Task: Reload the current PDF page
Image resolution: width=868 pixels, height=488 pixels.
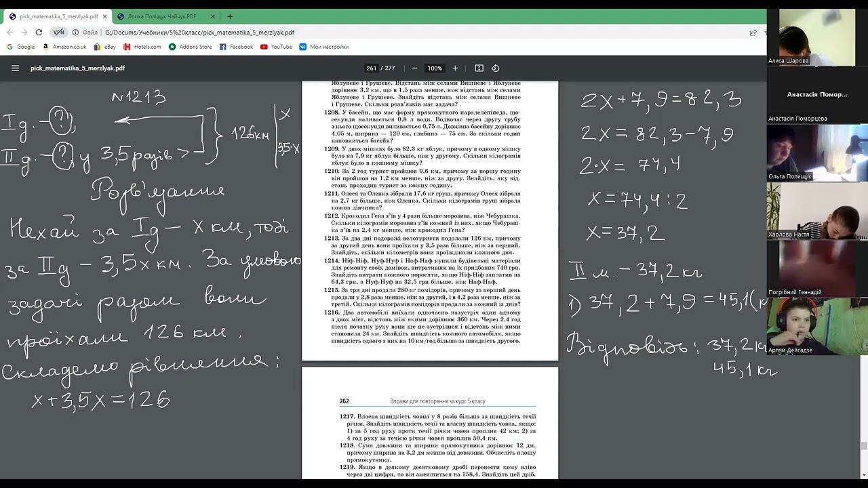Action: (39, 32)
